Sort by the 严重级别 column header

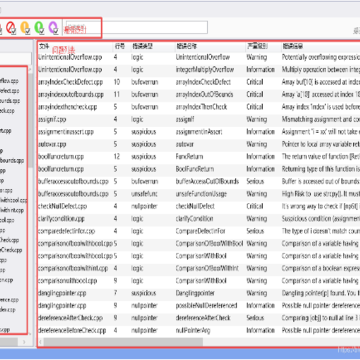click(257, 46)
